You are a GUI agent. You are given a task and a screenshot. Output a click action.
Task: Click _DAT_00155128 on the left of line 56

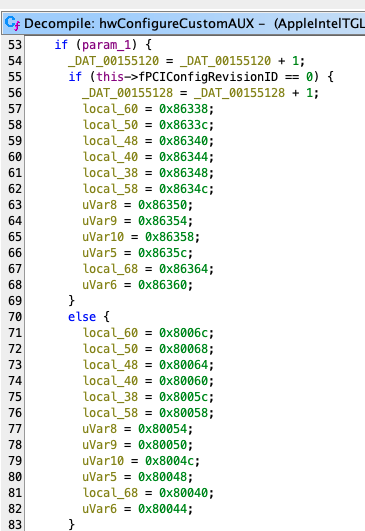point(127,93)
